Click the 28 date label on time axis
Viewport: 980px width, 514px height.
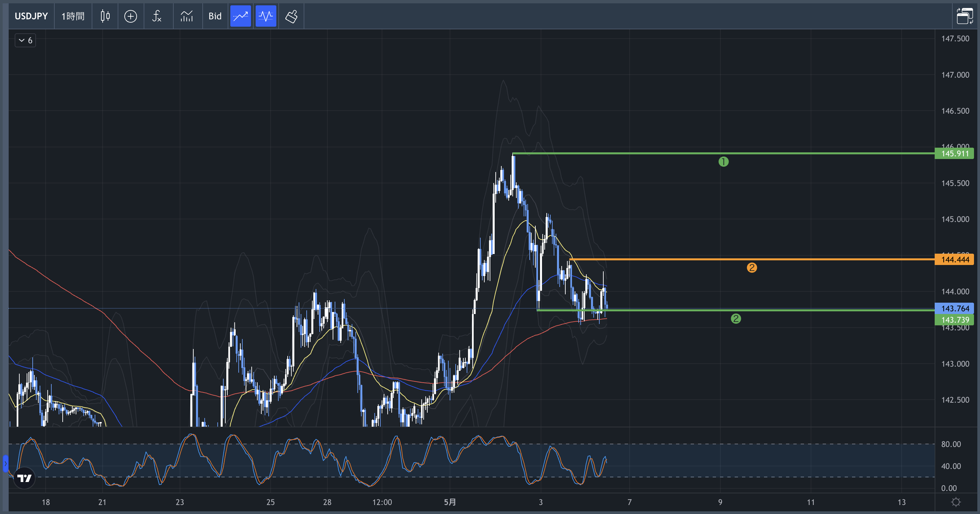coord(327,502)
